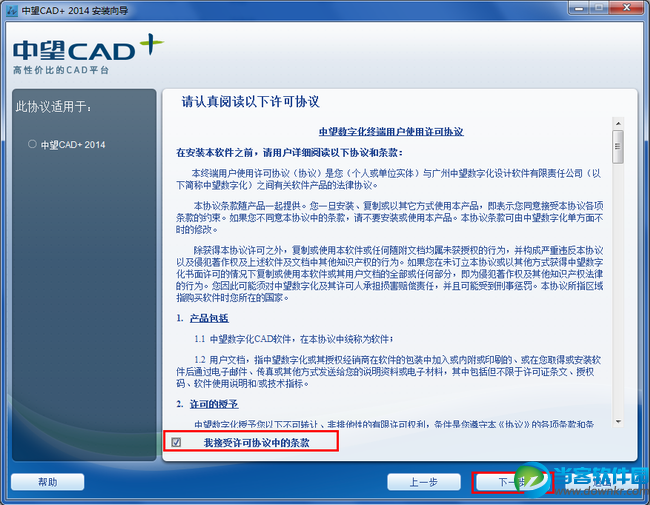Click the agreement title 中望数字化终端用户使用许可协议
Viewport: 650px width, 505px height.
(391, 132)
